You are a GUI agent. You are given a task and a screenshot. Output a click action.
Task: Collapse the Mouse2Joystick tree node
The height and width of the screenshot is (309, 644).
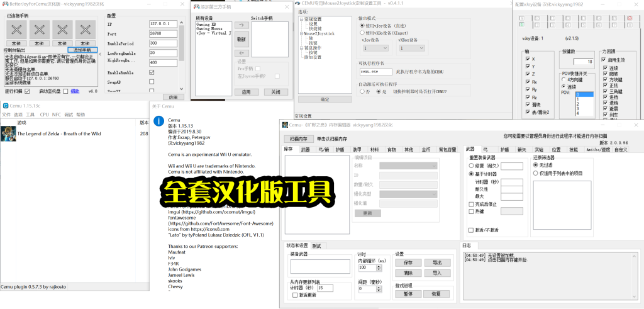[x=301, y=33]
